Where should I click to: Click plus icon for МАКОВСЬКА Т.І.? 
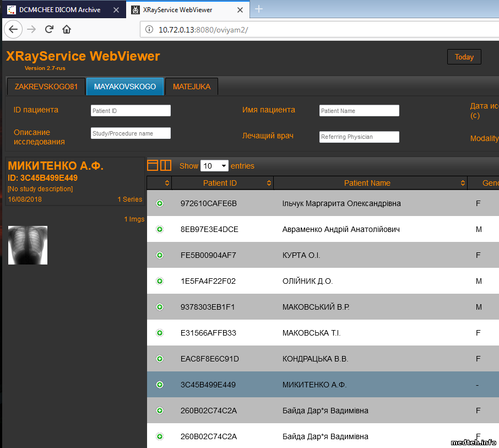160,333
